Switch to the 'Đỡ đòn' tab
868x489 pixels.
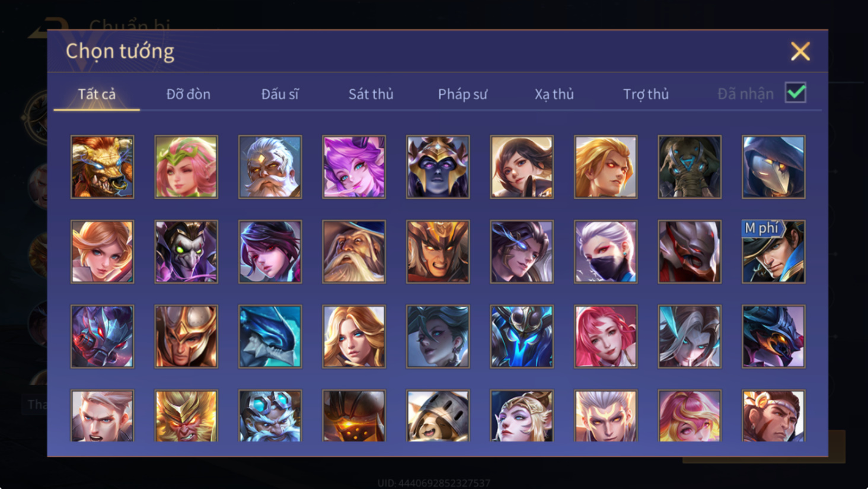tap(188, 94)
